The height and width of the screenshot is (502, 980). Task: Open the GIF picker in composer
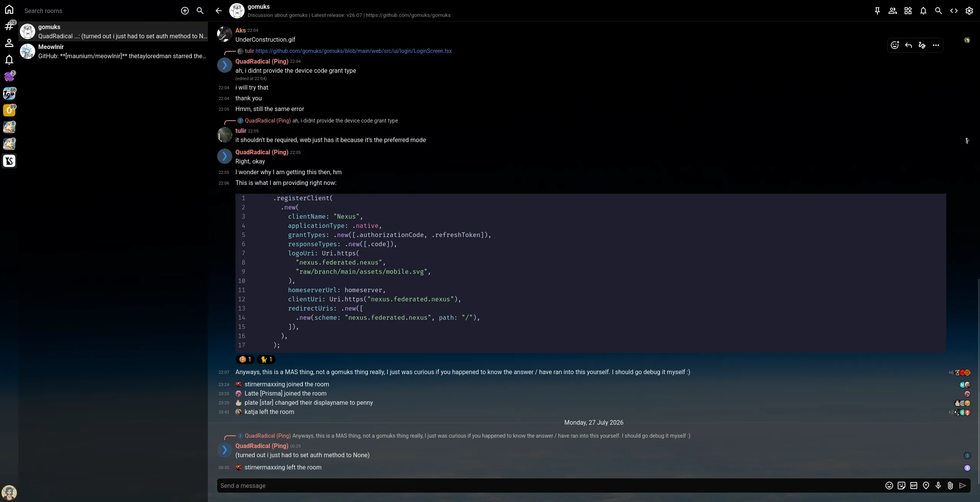[914, 486]
